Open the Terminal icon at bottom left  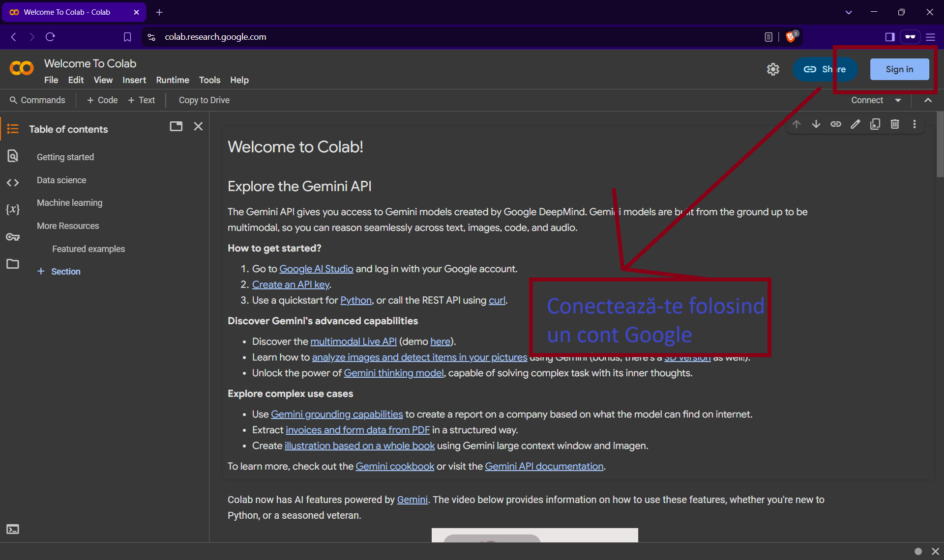13,529
